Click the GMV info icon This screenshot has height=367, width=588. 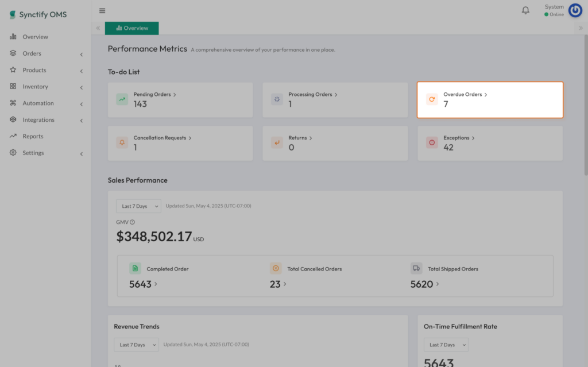pyautogui.click(x=133, y=222)
